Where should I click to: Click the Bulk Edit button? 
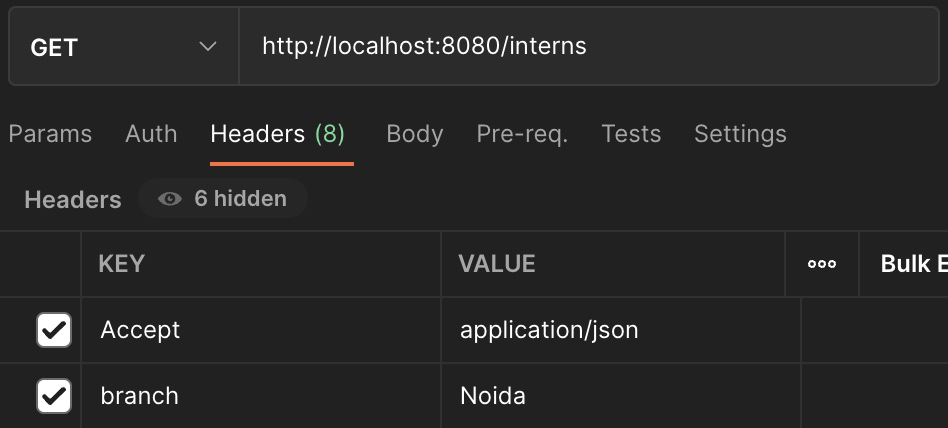click(x=912, y=264)
